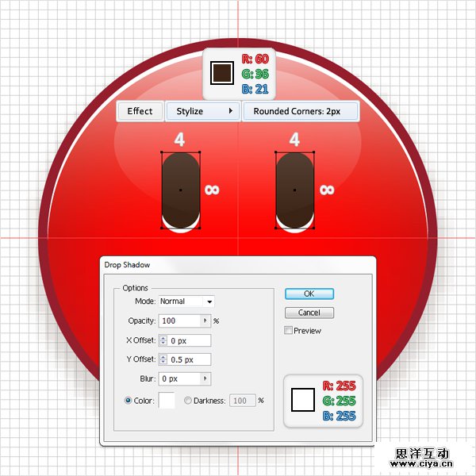Click the white RGB 255 color swatch

[x=303, y=399]
